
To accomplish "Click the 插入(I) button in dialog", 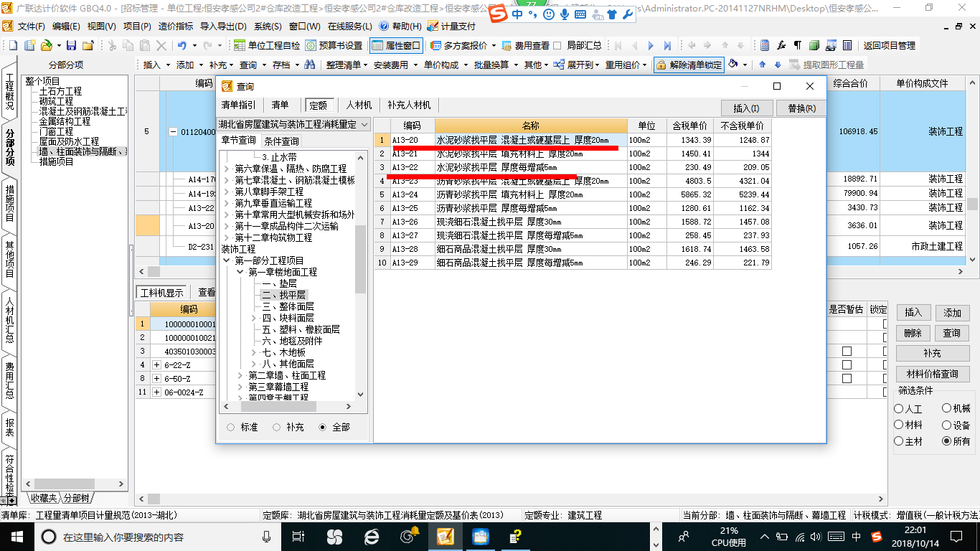I will coord(746,108).
